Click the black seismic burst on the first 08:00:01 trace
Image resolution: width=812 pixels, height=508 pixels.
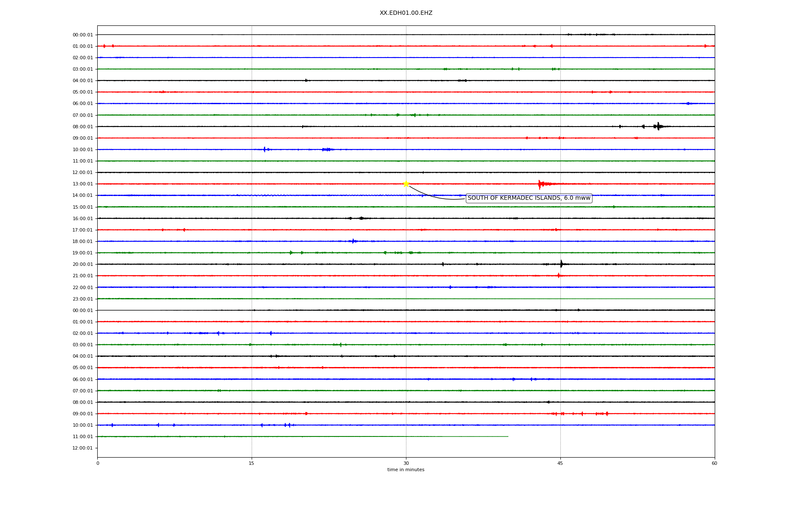[658, 126]
